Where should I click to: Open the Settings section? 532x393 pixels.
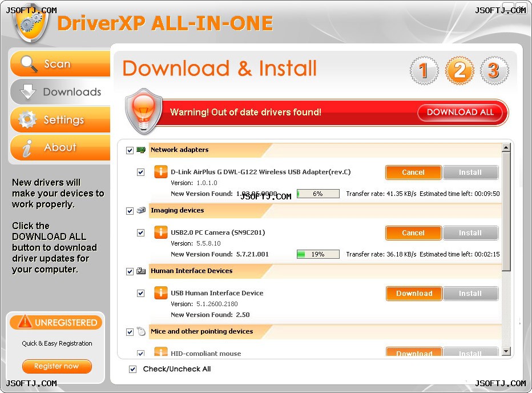click(61, 119)
